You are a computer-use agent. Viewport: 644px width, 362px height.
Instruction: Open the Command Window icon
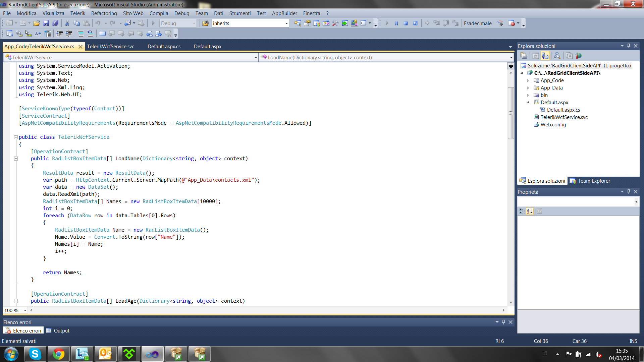(363, 23)
